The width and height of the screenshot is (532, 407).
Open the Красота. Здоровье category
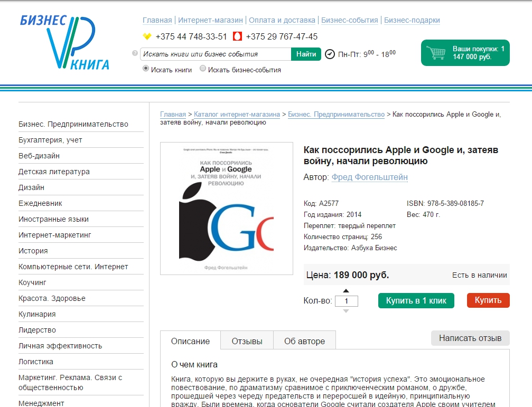[52, 298]
